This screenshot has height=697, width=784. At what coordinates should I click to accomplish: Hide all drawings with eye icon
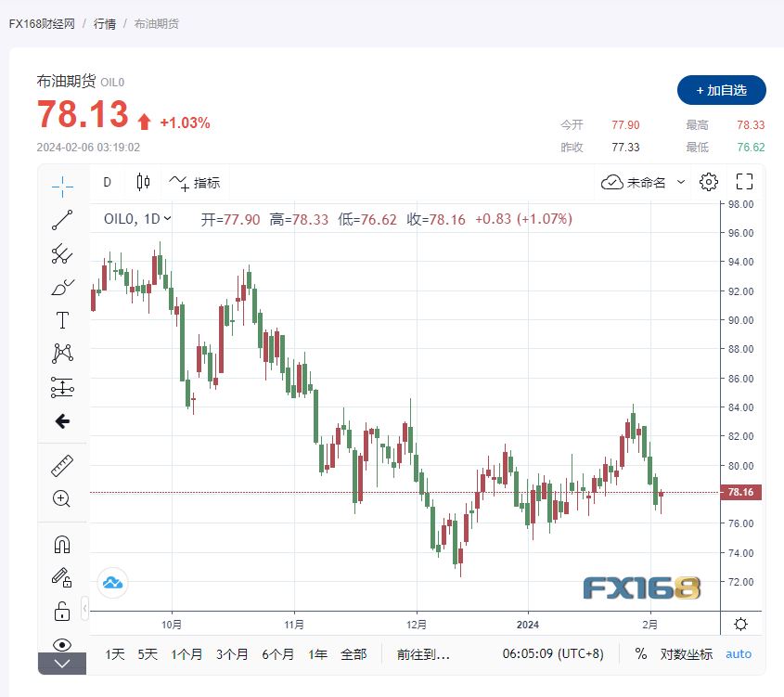(62, 644)
